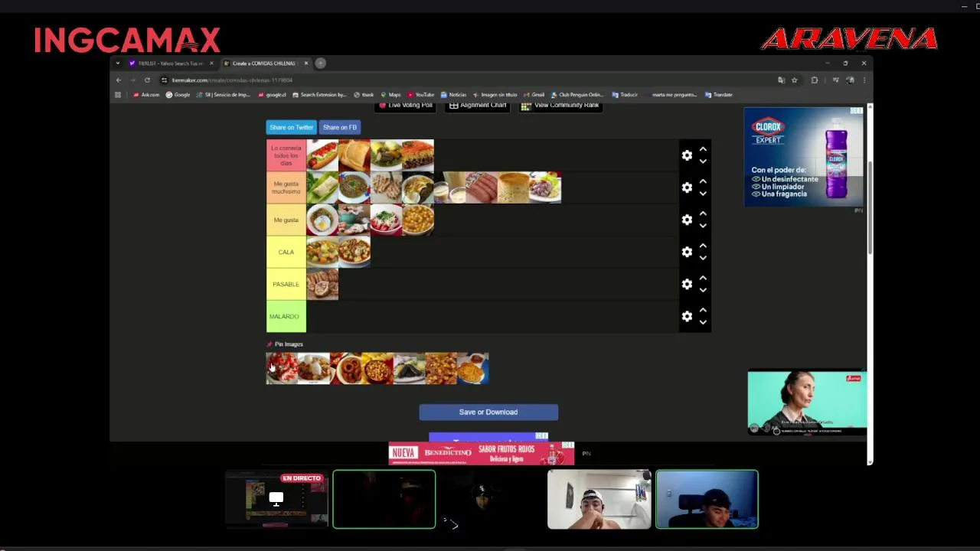Move PASABLE tier down arrow
Image resolution: width=980 pixels, height=551 pixels.
coord(703,290)
